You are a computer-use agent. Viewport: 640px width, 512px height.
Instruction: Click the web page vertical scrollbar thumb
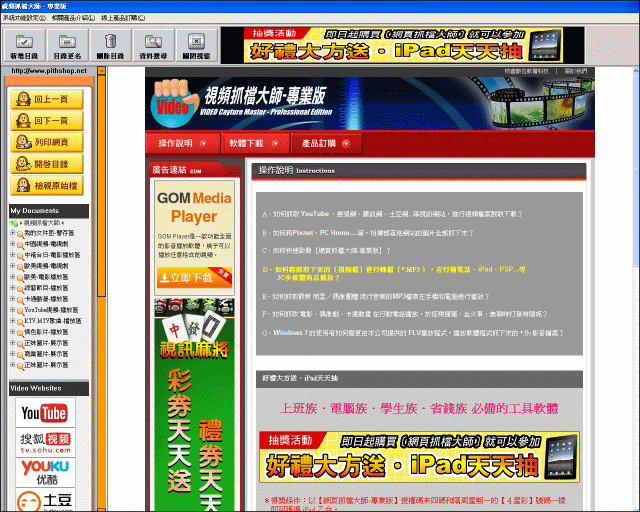(x=636, y=169)
